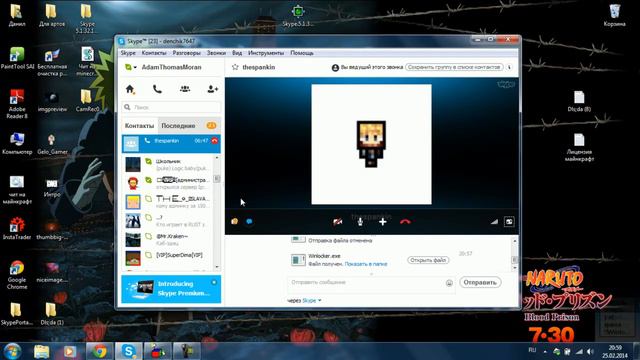Click the create group icon
Viewport: 640px width, 360px height.
coord(185,89)
